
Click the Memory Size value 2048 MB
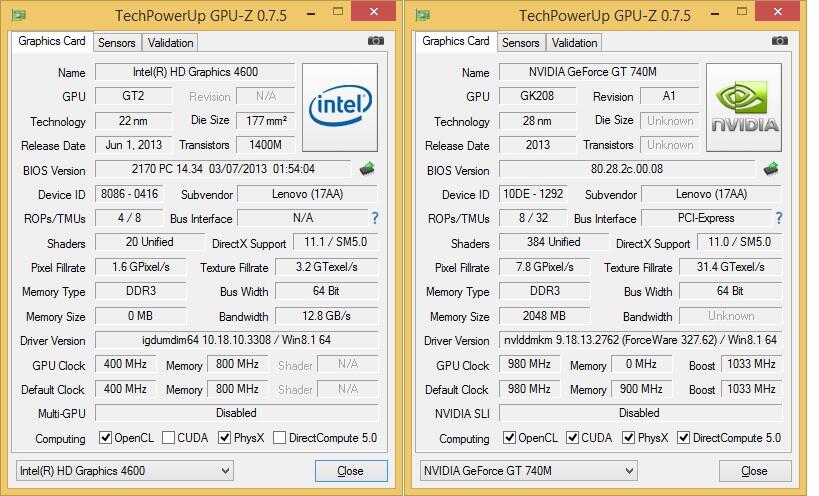pos(544,316)
